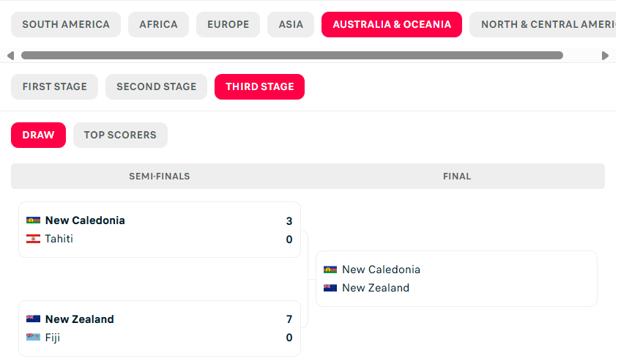
Task: Select the South America tab
Action: tap(66, 25)
